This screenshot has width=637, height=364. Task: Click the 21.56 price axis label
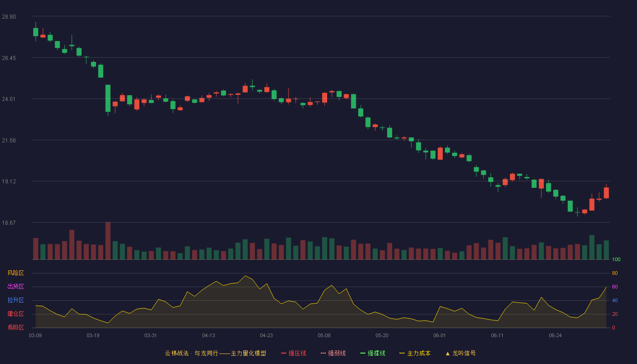(x=9, y=141)
